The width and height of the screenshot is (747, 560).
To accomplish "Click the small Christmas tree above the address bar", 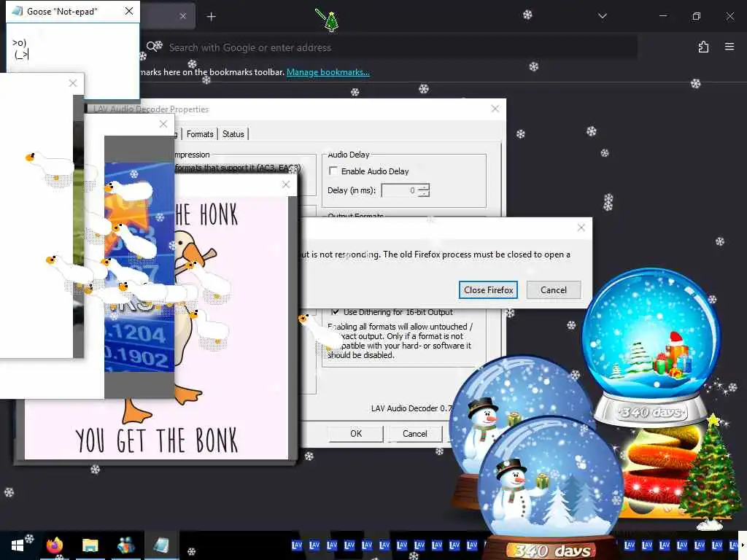I will click(x=331, y=21).
